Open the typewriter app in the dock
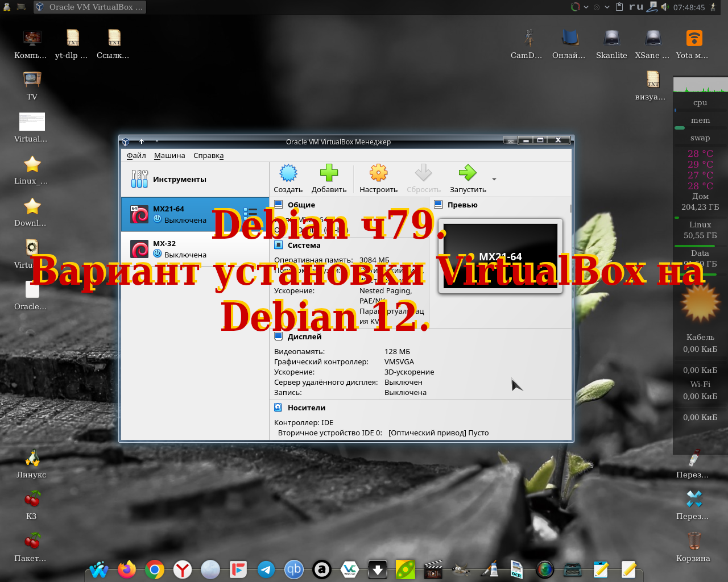This screenshot has width=728, height=582. tap(572, 569)
